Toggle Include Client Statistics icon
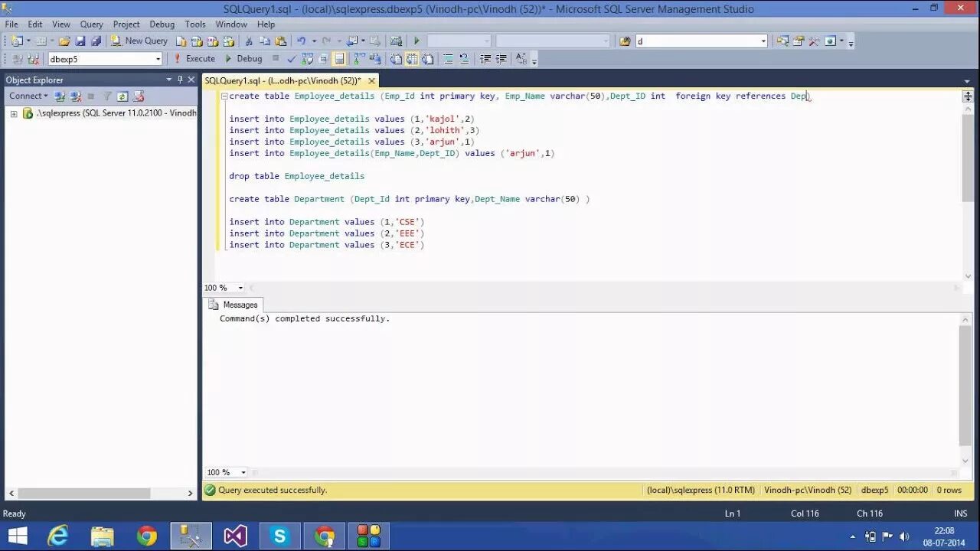980x551 pixels. (x=375, y=58)
